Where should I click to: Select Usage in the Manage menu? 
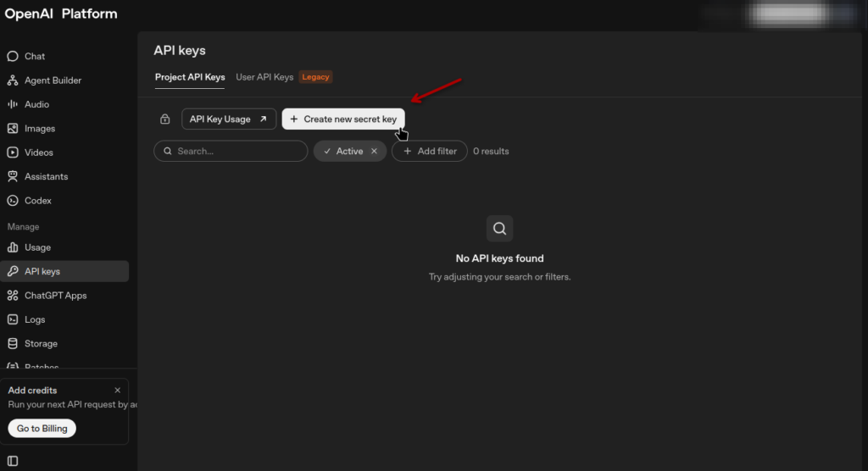[37, 247]
